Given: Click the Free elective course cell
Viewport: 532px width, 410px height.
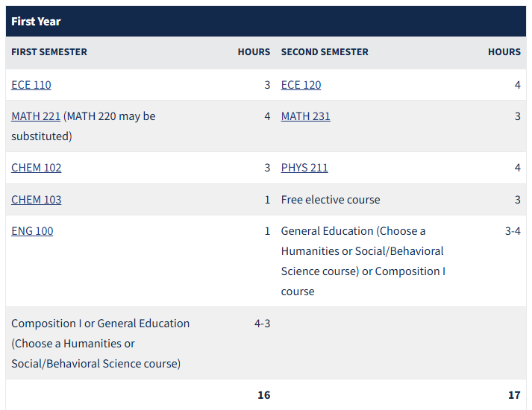Looking at the screenshot, I should tap(331, 200).
